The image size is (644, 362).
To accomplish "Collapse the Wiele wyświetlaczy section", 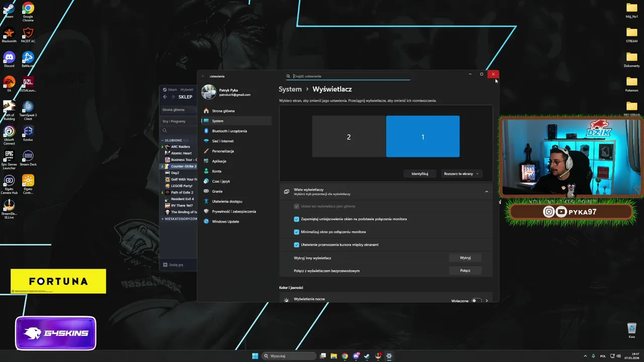I will 487,192.
